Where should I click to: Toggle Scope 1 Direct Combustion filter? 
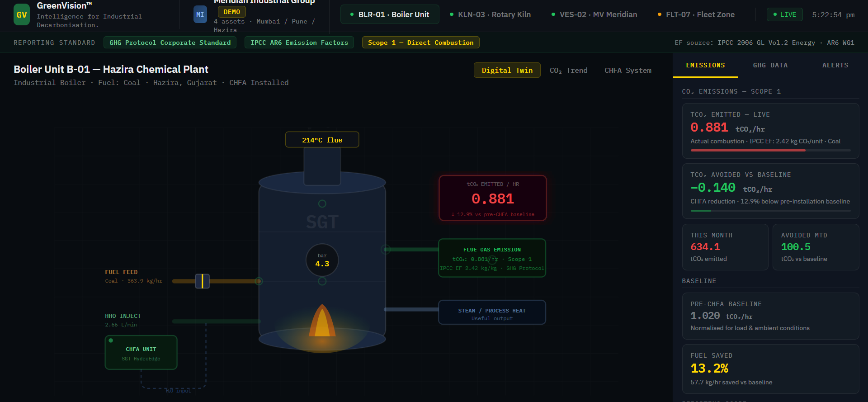point(420,43)
